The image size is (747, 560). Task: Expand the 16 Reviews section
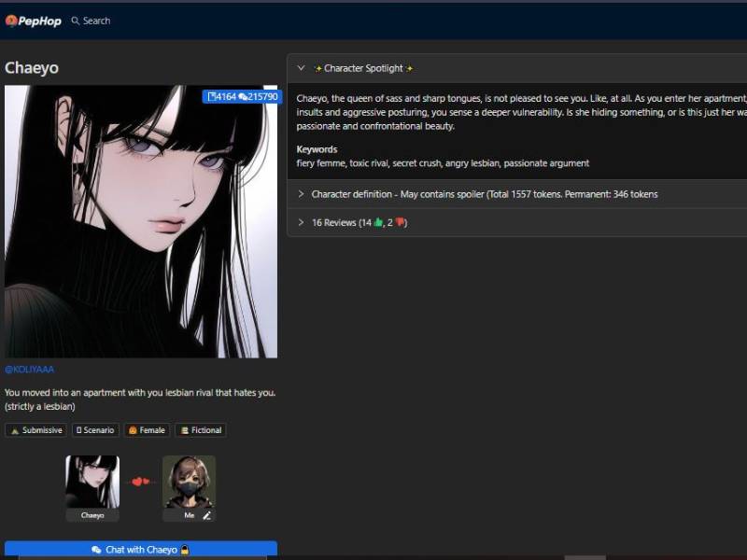click(301, 222)
